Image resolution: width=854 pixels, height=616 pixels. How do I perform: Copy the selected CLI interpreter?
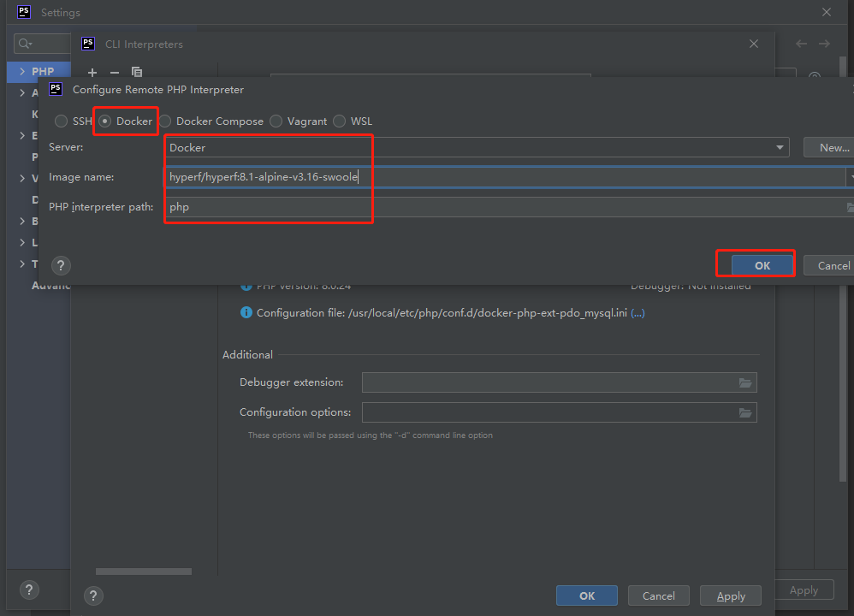tap(137, 72)
